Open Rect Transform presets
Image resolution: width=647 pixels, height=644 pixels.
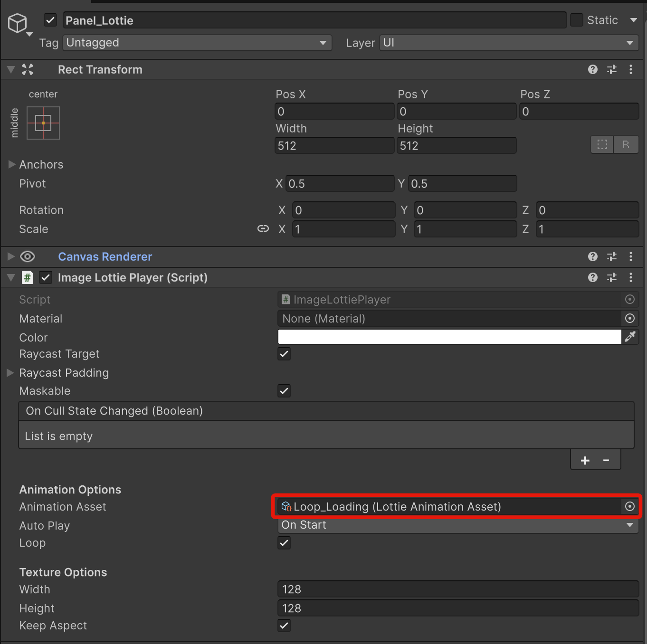click(612, 69)
